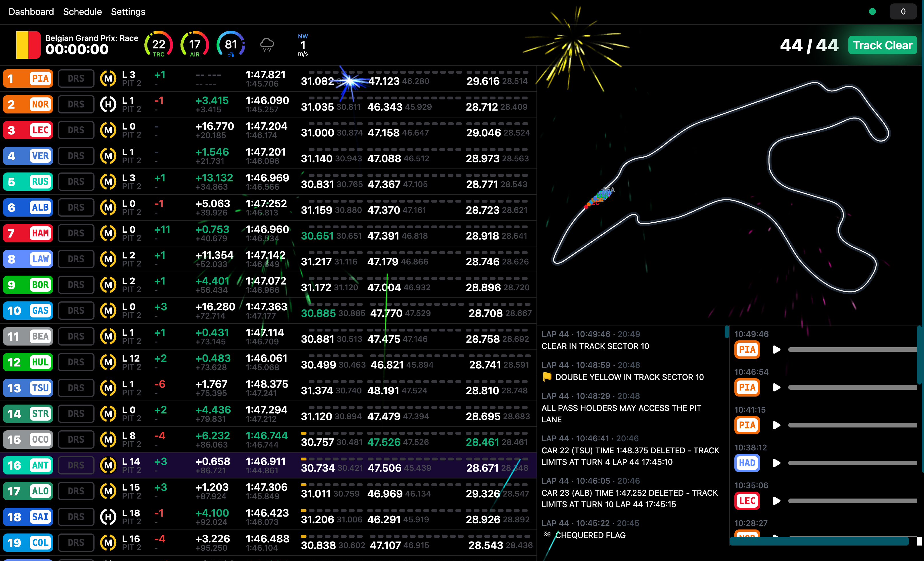Click the race control messages scrollbar

pos(727,332)
